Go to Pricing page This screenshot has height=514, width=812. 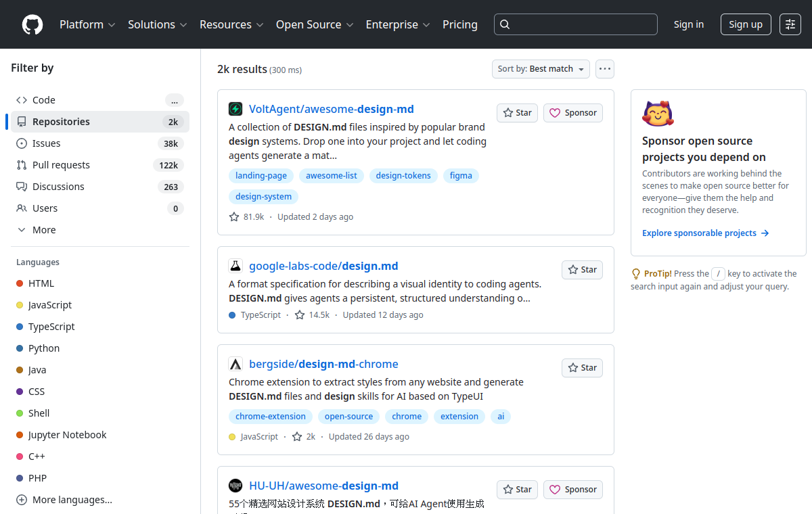coord(460,24)
